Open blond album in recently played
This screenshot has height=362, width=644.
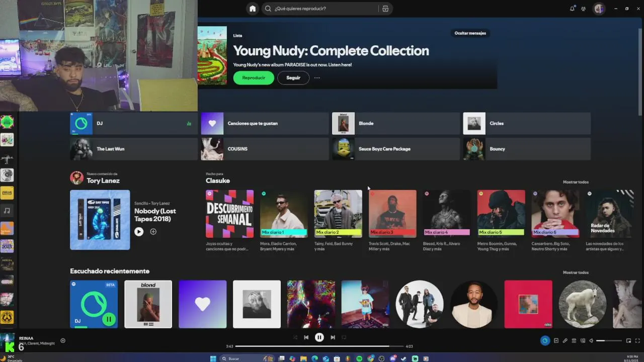[x=148, y=304]
